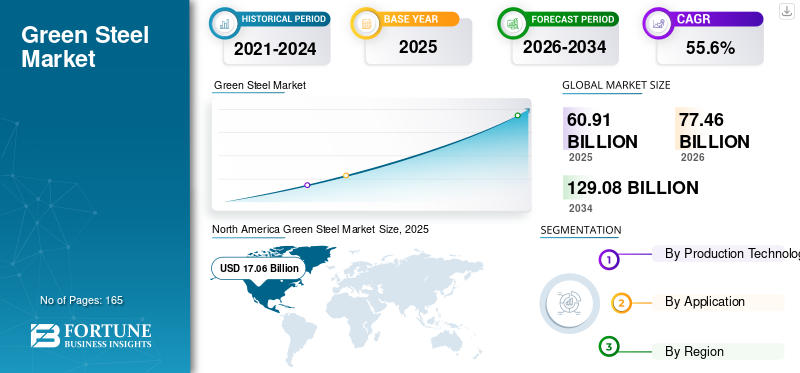Click the download icon in top corner
Screen dimensions: 800x373
click(x=787, y=11)
